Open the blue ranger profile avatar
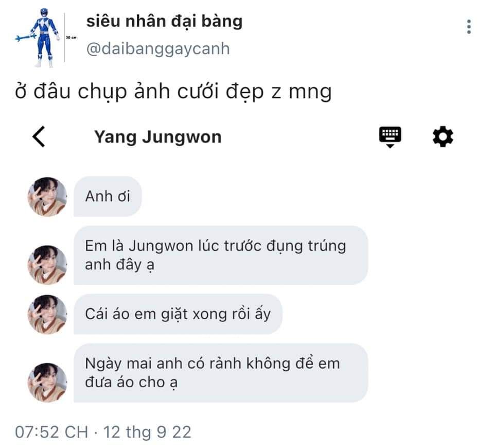The width and height of the screenshot is (494, 448). pyautogui.click(x=45, y=38)
